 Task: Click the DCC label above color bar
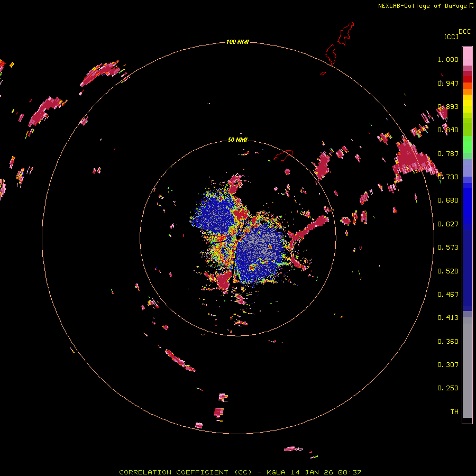(464, 32)
